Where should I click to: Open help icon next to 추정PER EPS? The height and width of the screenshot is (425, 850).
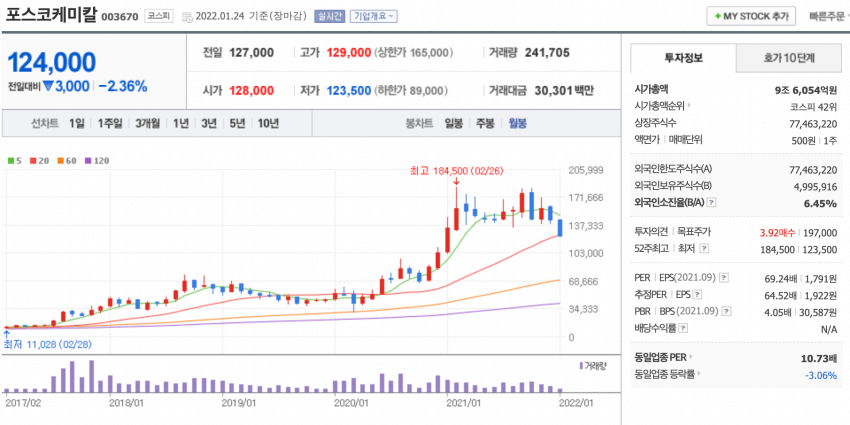click(x=697, y=295)
